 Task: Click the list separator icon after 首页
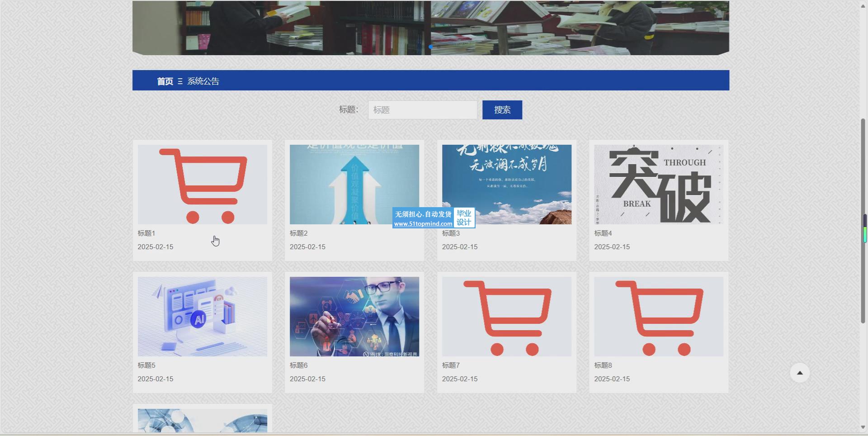[180, 81]
